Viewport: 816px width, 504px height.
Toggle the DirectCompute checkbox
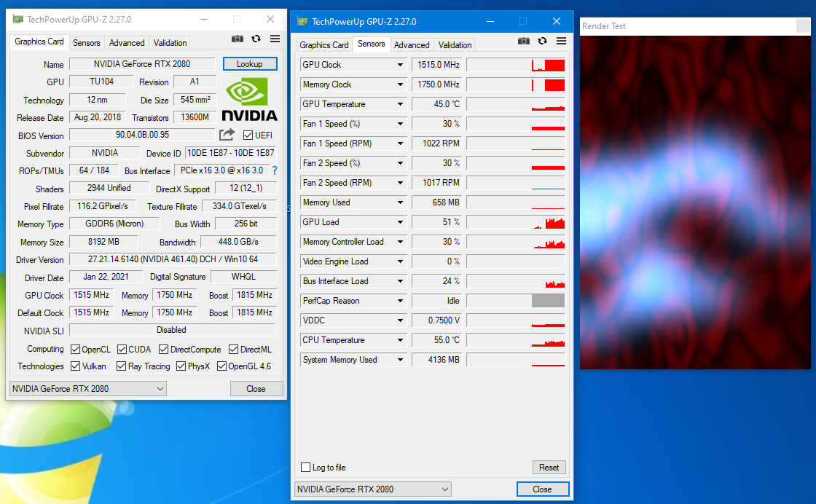click(x=163, y=350)
